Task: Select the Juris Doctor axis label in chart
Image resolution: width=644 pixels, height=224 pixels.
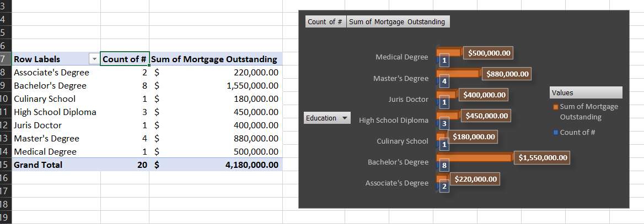Action: point(408,100)
